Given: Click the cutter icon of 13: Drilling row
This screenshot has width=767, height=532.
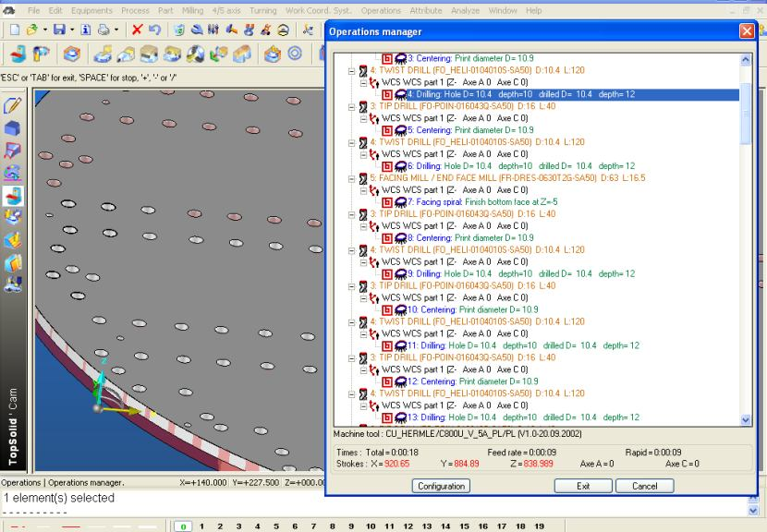Looking at the screenshot, I should pos(400,417).
